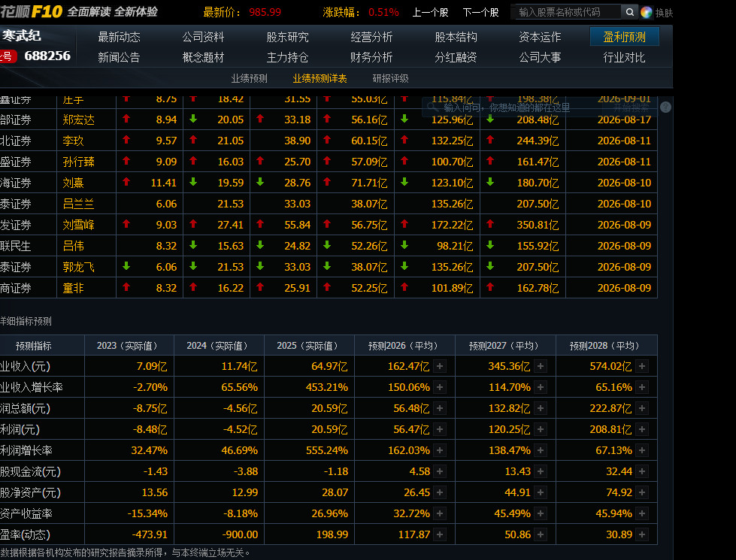The height and width of the screenshot is (560, 736).
Task: Switch to the 财务分析 section
Action: [371, 57]
